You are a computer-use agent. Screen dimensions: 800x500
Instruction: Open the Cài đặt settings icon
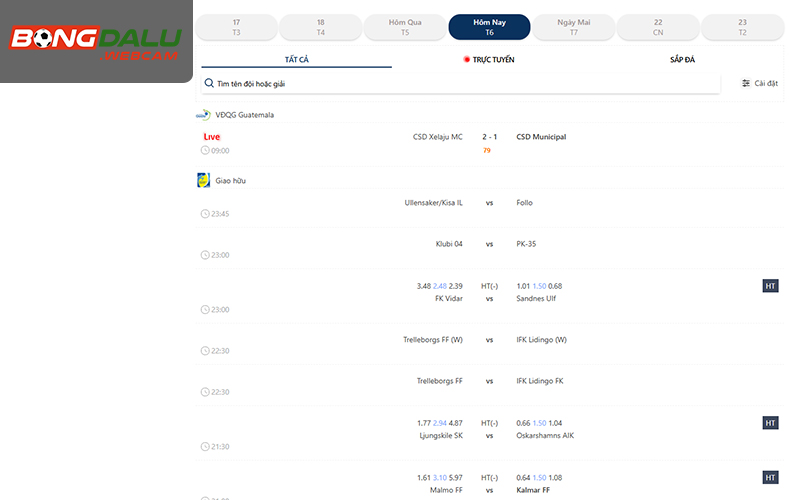tap(746, 84)
